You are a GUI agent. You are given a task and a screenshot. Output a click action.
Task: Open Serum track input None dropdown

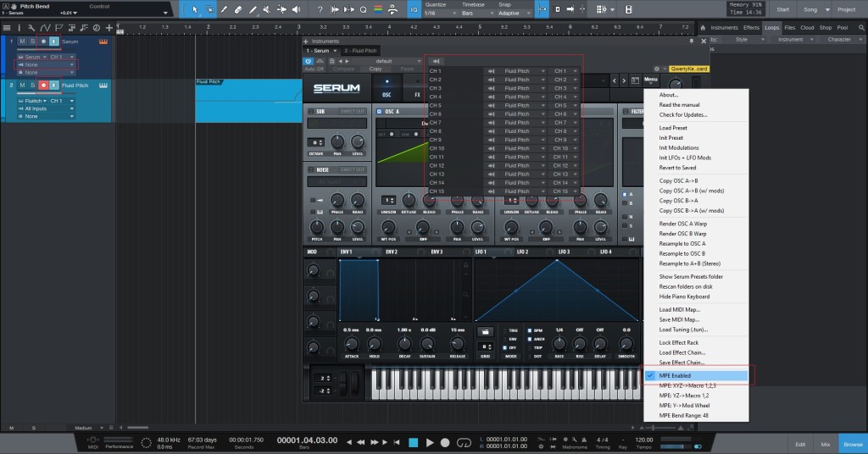[x=46, y=64]
